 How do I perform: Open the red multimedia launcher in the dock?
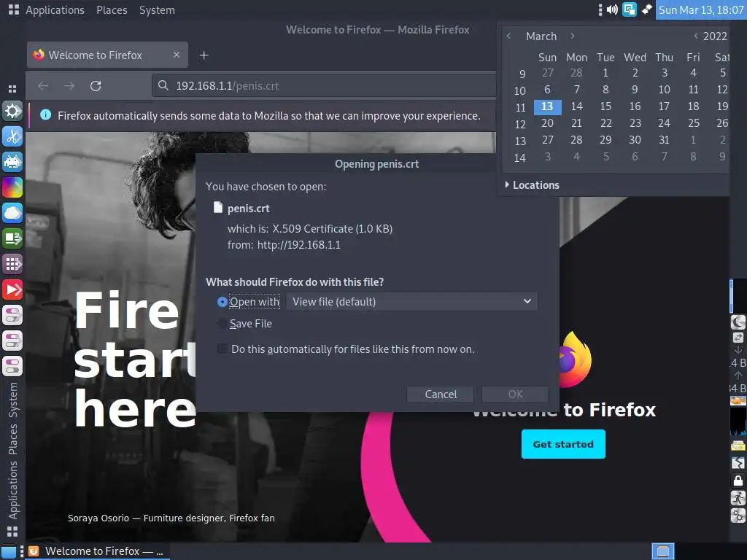coord(12,289)
